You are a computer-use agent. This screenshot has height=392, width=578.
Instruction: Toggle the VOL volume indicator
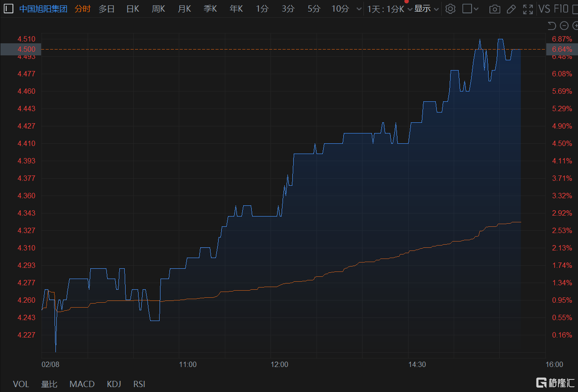pos(21,384)
